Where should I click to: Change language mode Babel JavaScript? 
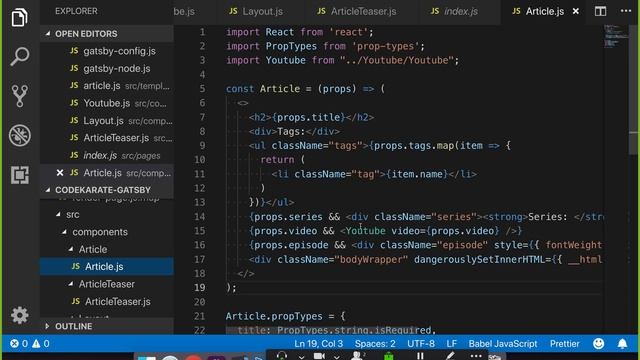click(x=503, y=344)
